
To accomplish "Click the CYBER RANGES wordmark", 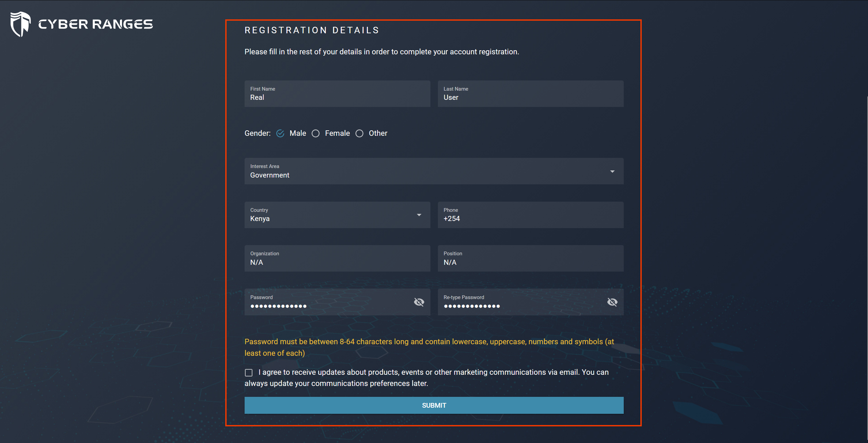I will coord(95,24).
